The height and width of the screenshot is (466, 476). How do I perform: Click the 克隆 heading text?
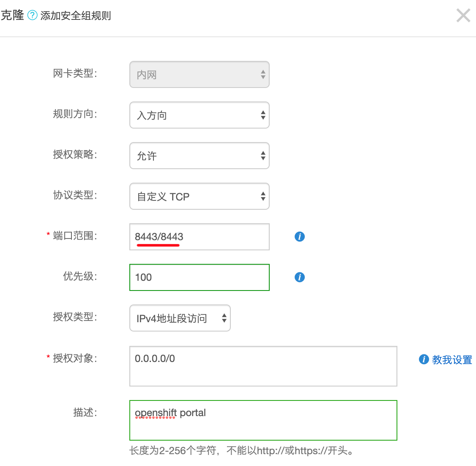point(12,15)
